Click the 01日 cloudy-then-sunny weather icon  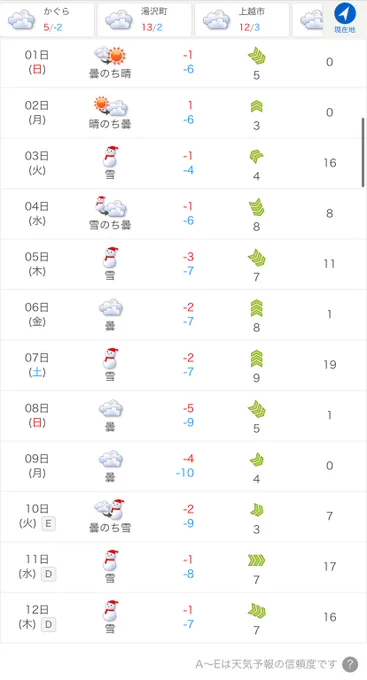[110, 56]
